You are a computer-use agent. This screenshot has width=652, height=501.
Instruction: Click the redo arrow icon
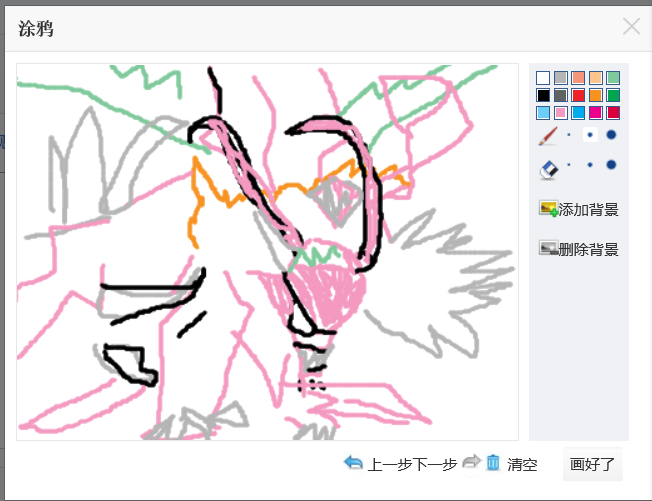pos(471,461)
